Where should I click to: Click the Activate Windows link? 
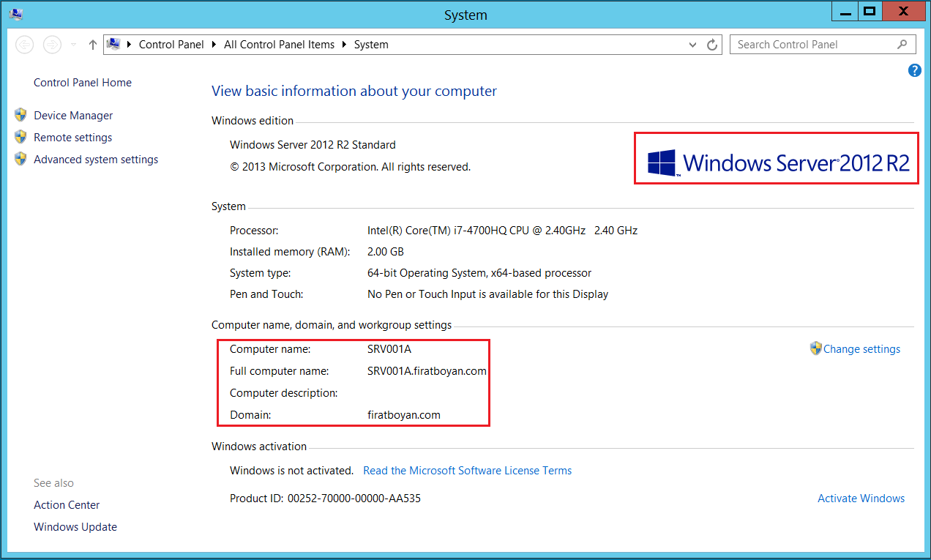pos(861,499)
